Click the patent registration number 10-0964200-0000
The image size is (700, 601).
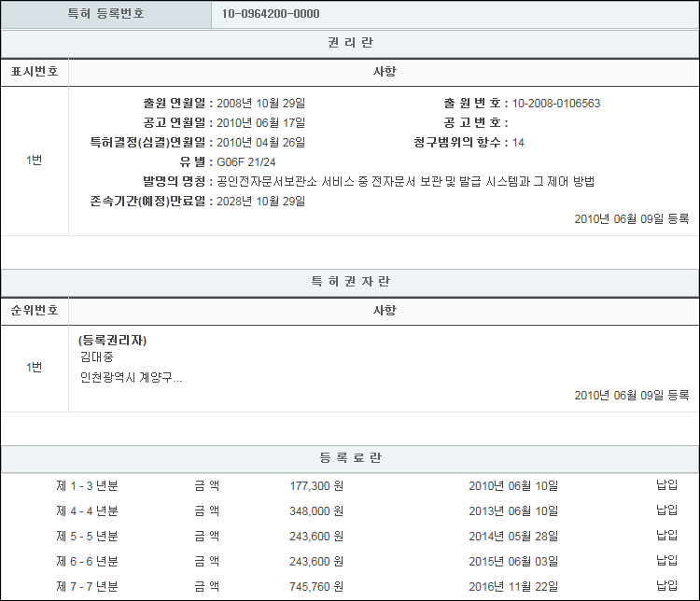click(x=271, y=14)
